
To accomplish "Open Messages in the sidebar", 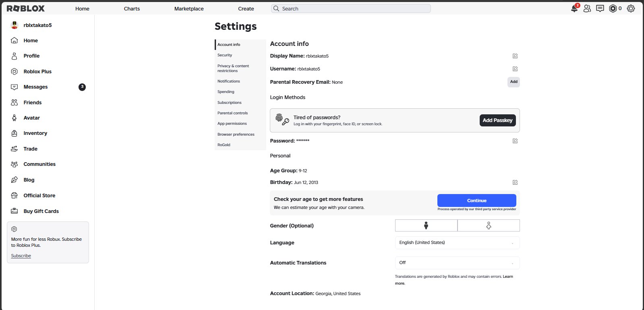I will (x=35, y=87).
